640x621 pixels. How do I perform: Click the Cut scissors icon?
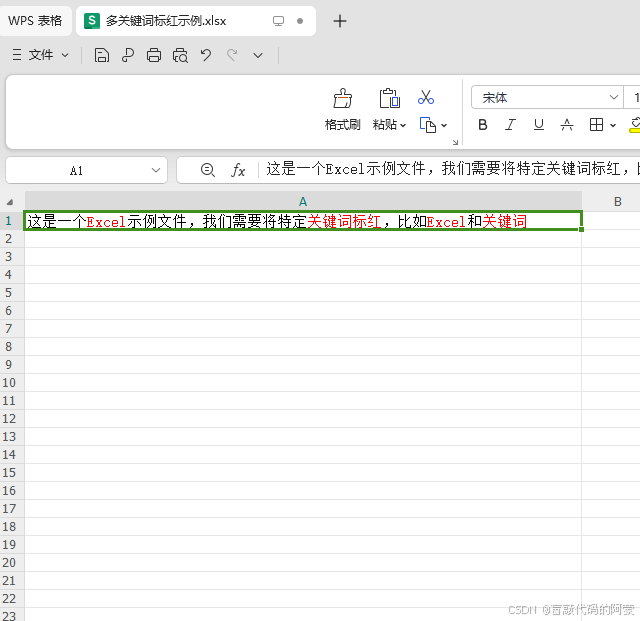426,98
